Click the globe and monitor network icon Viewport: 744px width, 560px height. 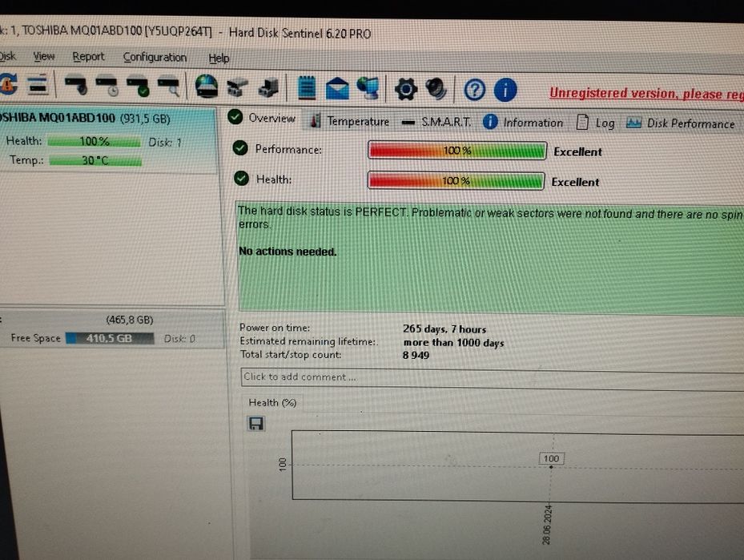click(368, 89)
